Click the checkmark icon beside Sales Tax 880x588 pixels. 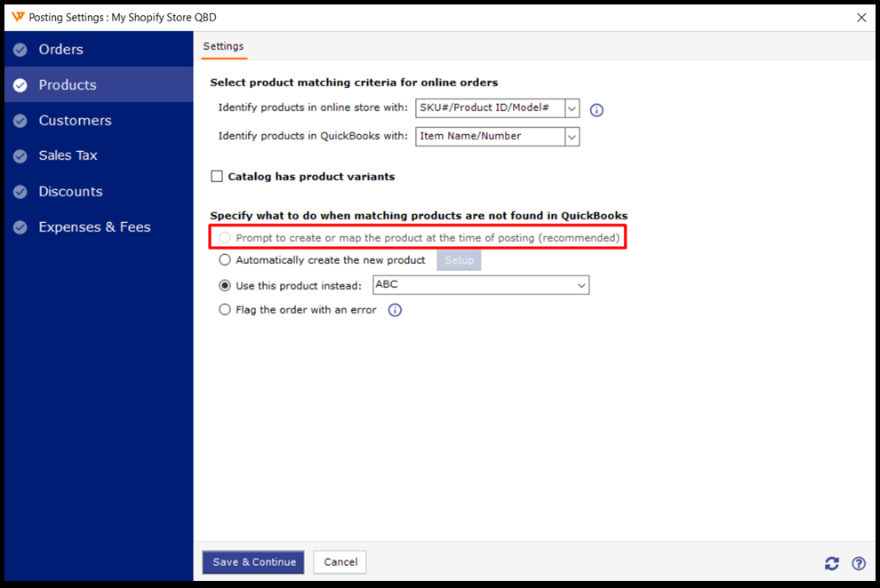pos(20,156)
